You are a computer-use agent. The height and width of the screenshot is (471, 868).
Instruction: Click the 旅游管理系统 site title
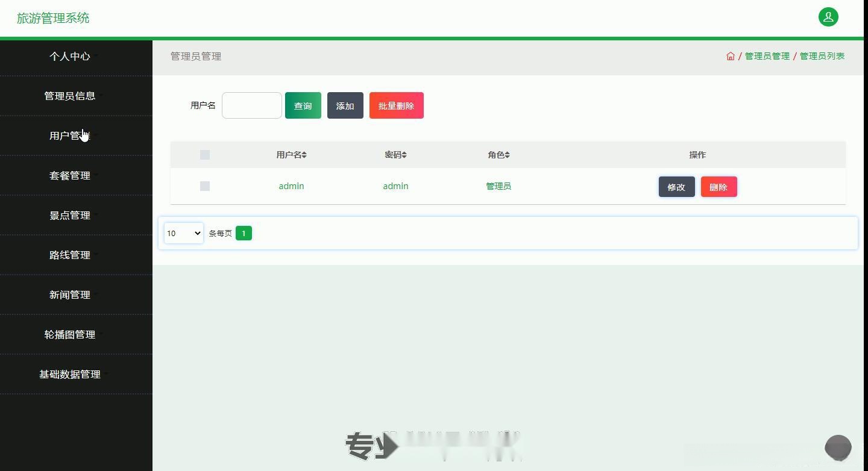coord(53,18)
